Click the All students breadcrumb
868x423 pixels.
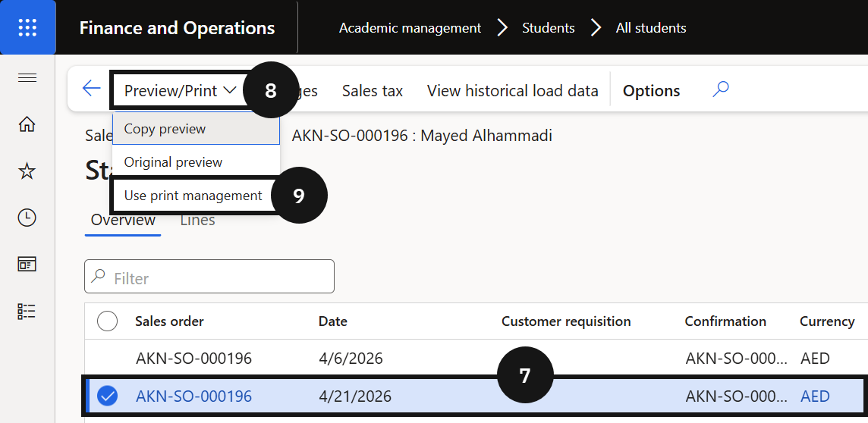[x=651, y=27]
